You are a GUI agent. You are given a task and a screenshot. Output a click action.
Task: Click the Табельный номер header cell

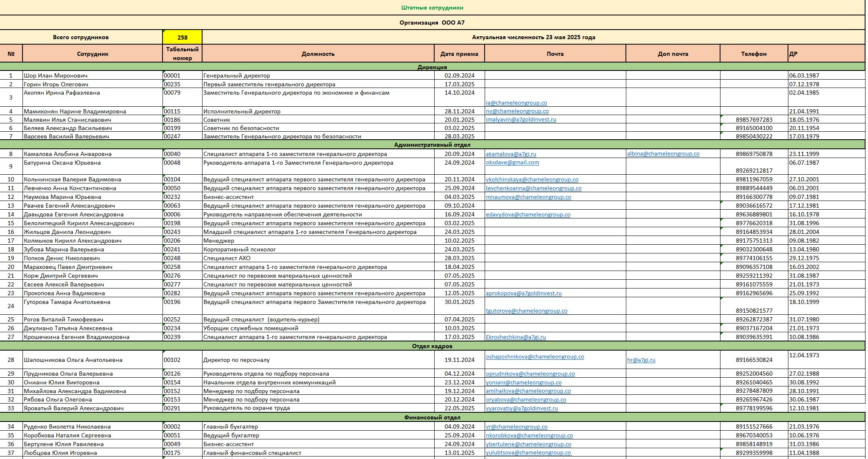182,54
